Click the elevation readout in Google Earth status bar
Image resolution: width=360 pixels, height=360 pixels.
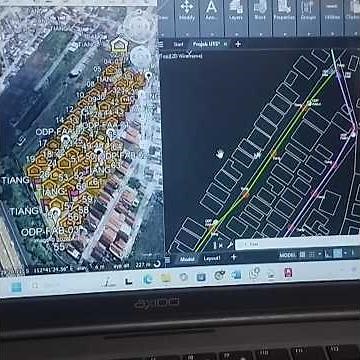coord(90,267)
